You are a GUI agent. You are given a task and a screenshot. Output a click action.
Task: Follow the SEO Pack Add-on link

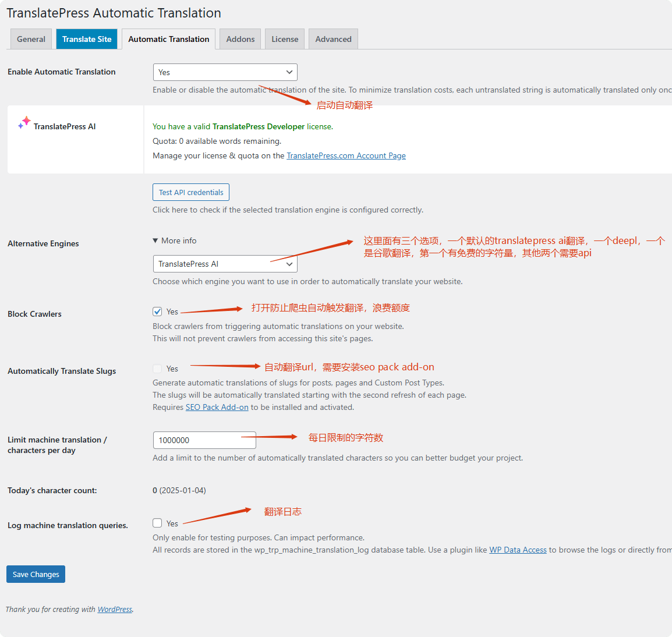tap(217, 407)
